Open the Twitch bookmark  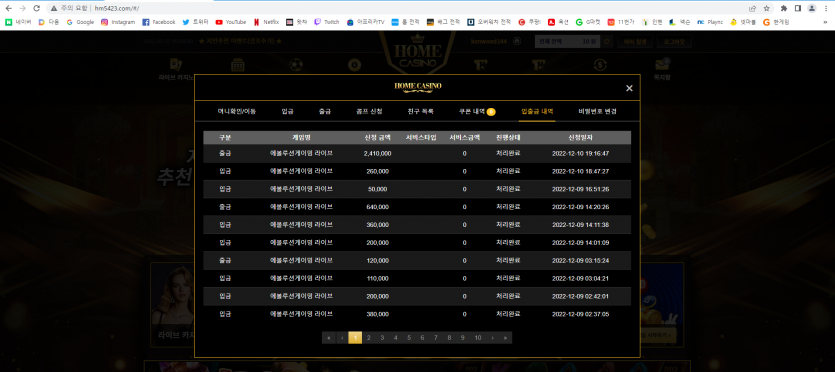(x=326, y=22)
